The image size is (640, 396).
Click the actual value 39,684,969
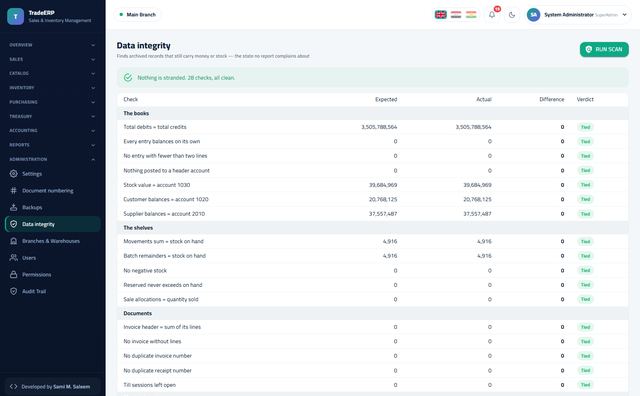click(x=477, y=185)
